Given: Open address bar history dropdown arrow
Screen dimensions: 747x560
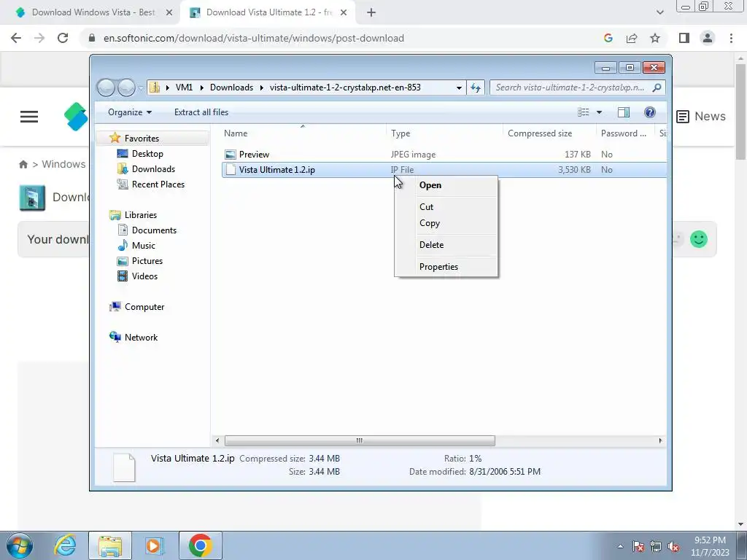Looking at the screenshot, I should click(x=459, y=87).
